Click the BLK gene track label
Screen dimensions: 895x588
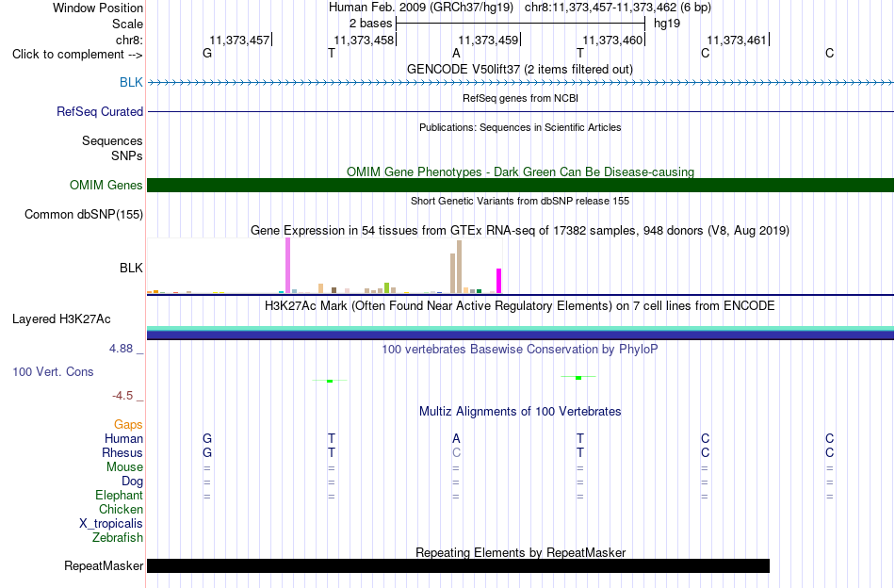pyautogui.click(x=131, y=82)
